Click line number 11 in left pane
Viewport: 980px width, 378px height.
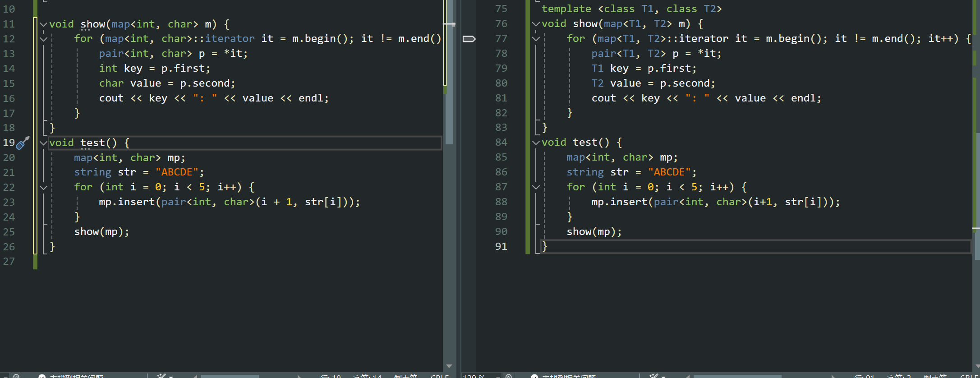click(x=9, y=24)
